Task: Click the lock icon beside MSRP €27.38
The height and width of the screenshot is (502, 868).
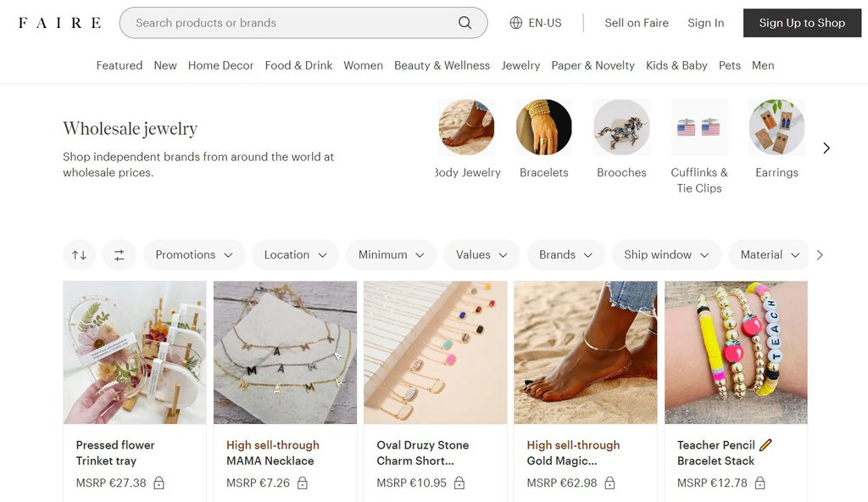Action: coord(160,482)
